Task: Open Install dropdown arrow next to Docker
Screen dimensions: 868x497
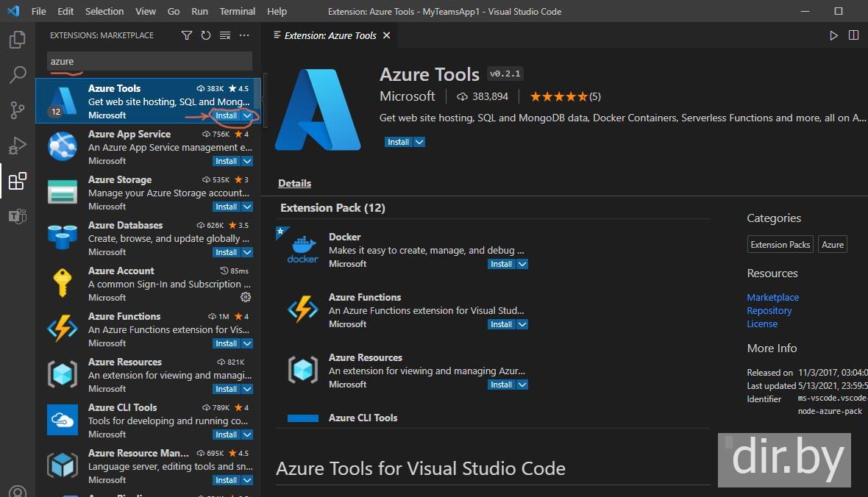Action: (522, 264)
